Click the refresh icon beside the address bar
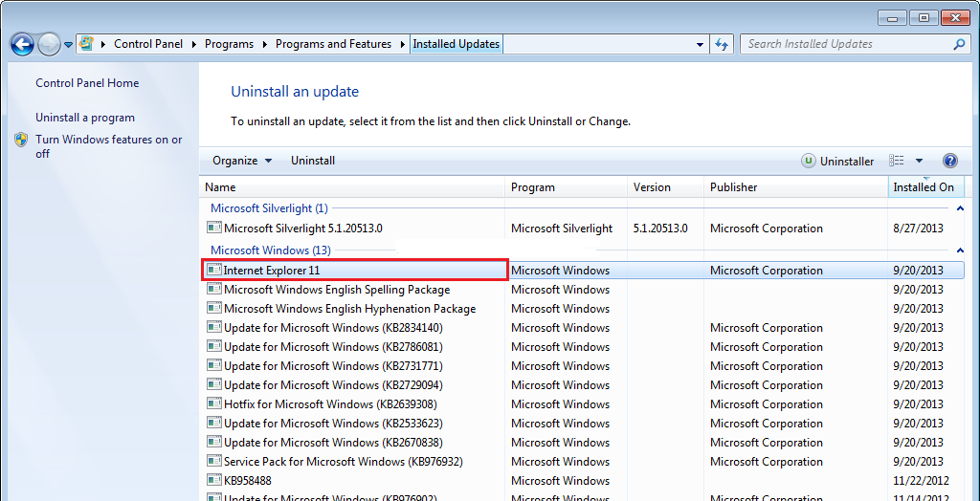 pos(722,44)
